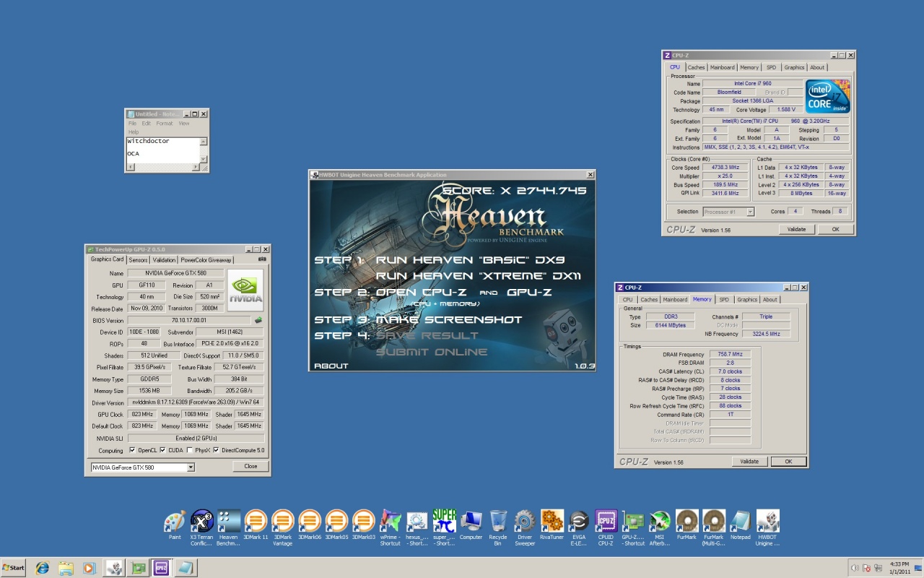Open the CPUID CPU-Z desktop icon
The image size is (924, 578).
coord(606,521)
